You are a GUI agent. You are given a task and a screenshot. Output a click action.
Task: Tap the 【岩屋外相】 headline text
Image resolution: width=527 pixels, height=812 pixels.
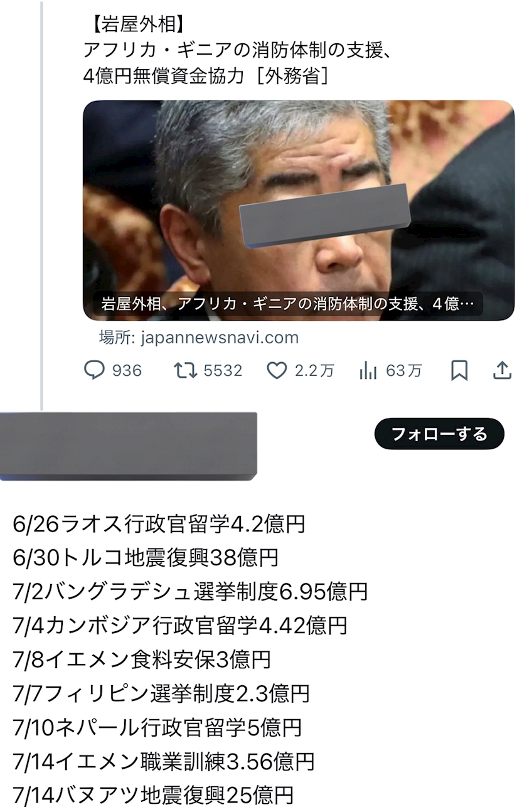click(135, 25)
